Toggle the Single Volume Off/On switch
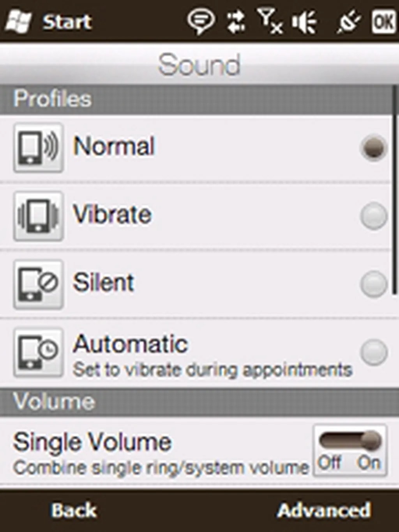Screen dimensions: 399x532 (350, 450)
